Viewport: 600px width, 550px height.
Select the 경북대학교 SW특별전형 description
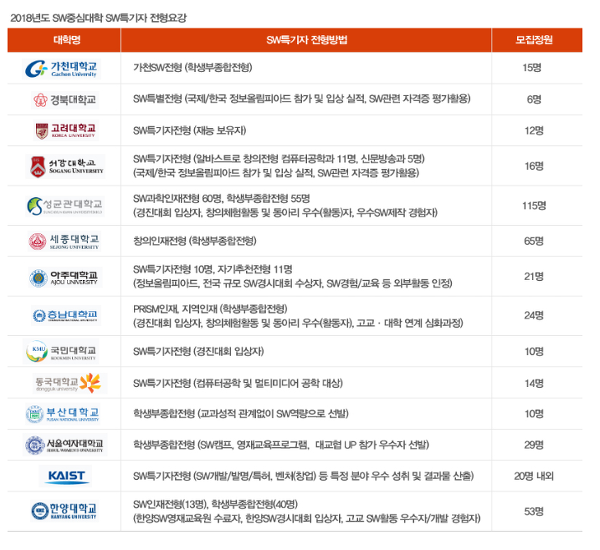(x=302, y=99)
